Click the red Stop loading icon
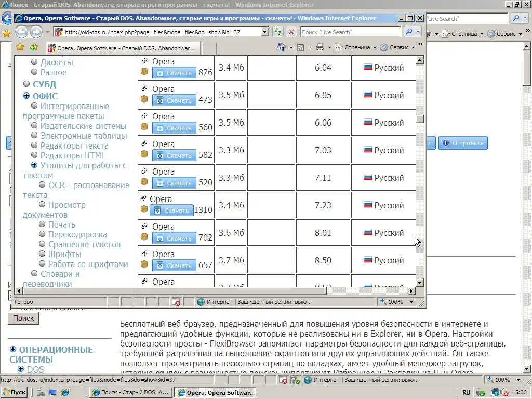Screen dimensions: 532x399 coord(291,32)
